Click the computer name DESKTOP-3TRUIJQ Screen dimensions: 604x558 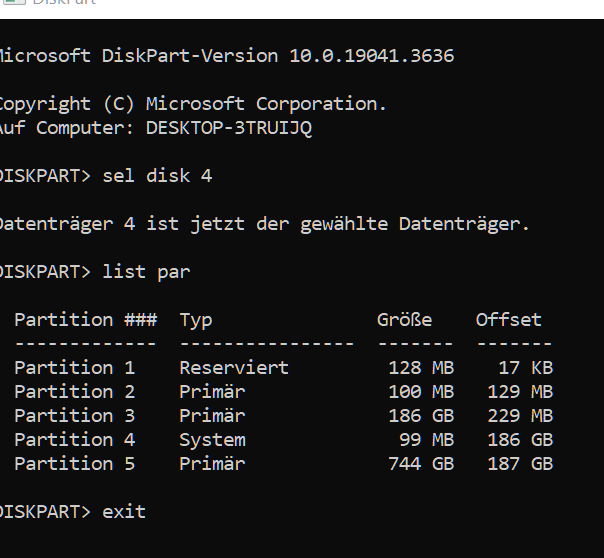tap(228, 128)
